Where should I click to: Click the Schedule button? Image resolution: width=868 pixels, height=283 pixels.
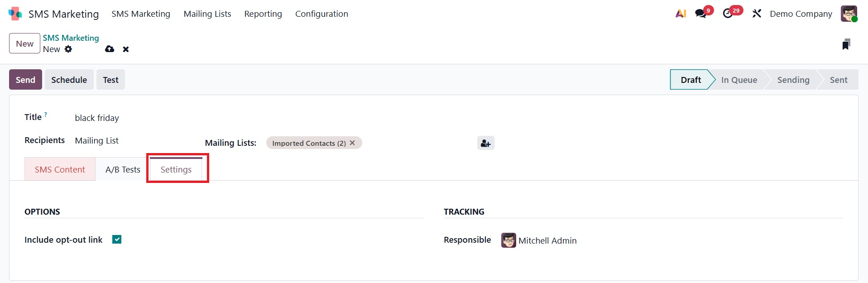point(69,80)
